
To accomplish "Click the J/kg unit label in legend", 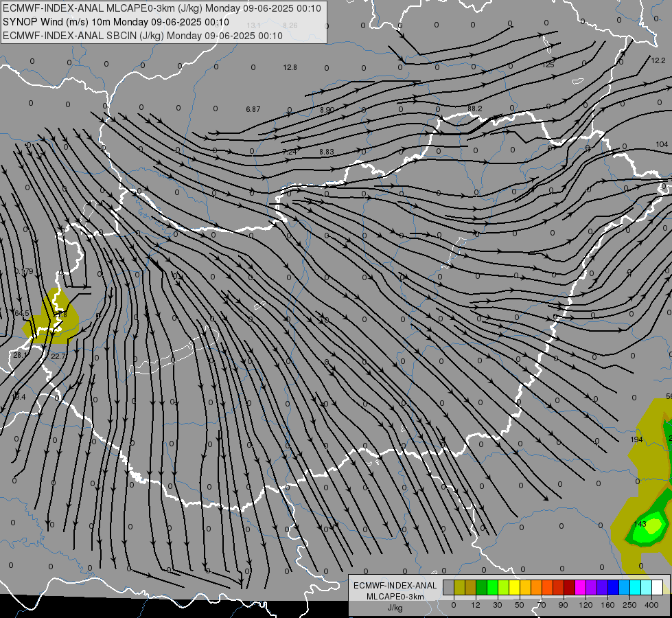I will 395,608.
